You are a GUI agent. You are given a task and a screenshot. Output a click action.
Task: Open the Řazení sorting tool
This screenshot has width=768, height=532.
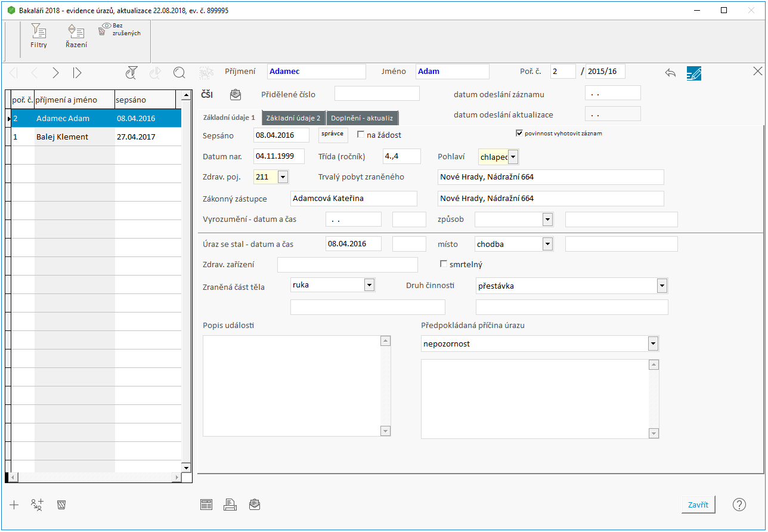point(76,36)
